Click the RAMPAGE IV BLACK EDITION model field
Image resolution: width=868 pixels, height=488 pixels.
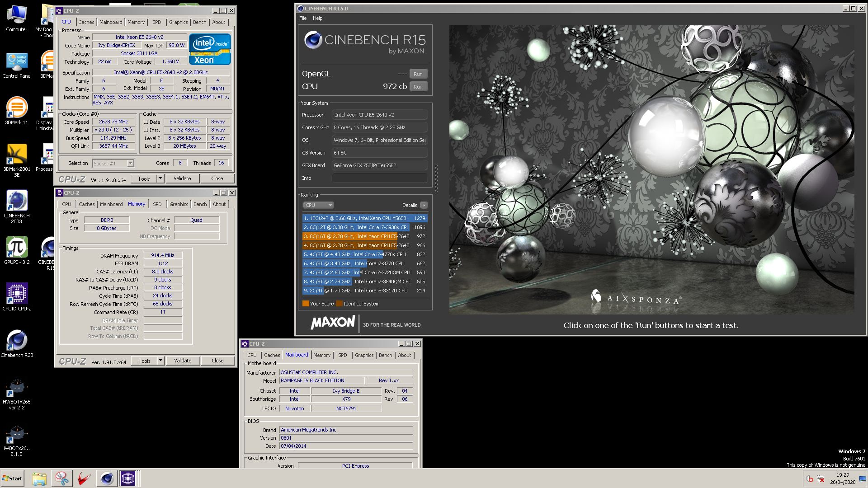coord(321,380)
